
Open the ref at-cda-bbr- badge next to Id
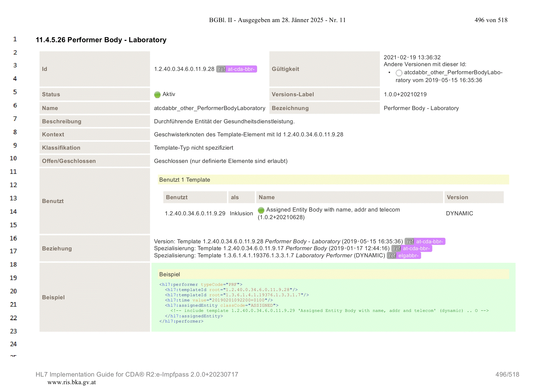[x=236, y=69]
